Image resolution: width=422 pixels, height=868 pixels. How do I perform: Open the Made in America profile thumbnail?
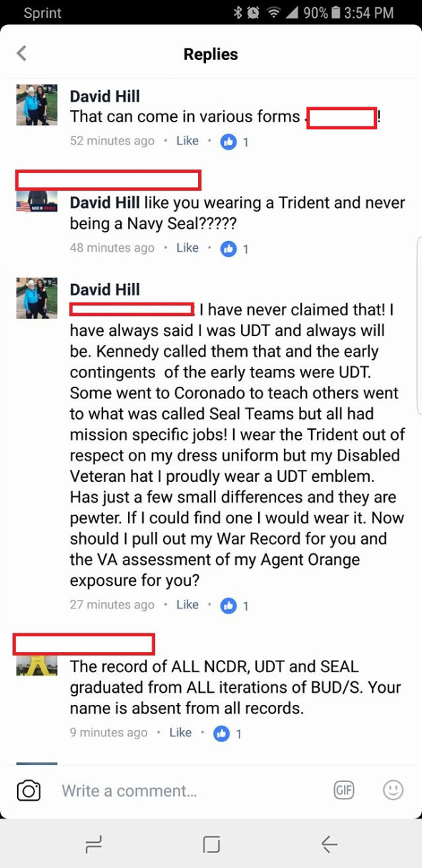coord(36,202)
